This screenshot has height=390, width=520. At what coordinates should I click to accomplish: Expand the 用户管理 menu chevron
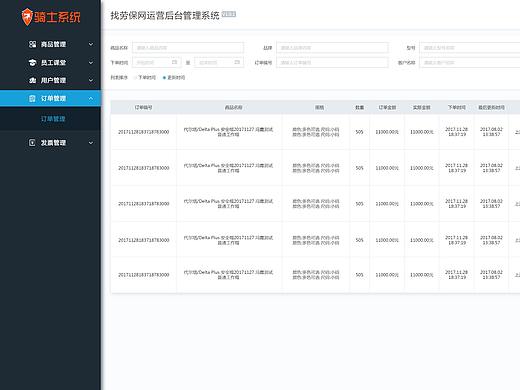[x=91, y=80]
